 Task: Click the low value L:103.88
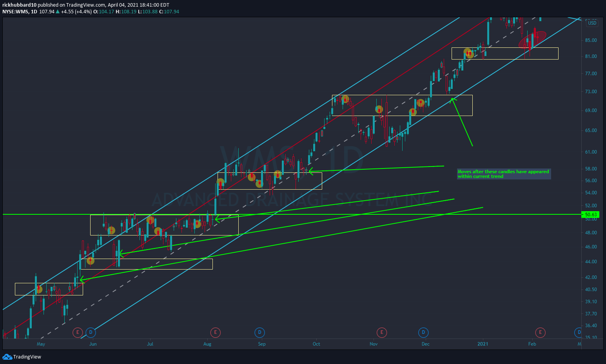[148, 12]
